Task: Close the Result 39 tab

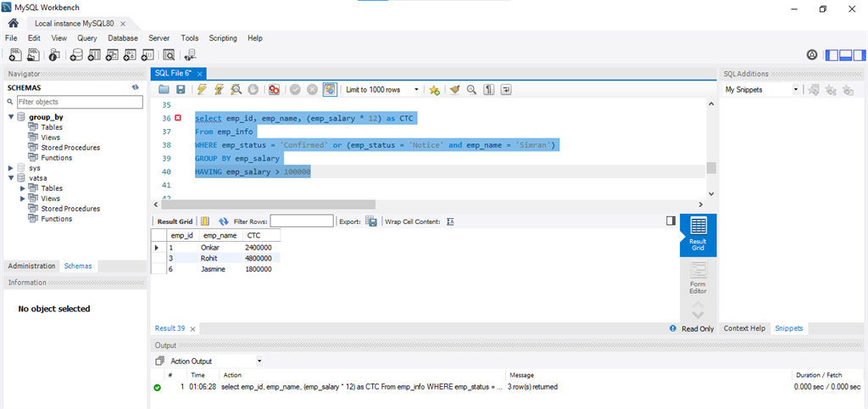Action: pyautogui.click(x=192, y=328)
